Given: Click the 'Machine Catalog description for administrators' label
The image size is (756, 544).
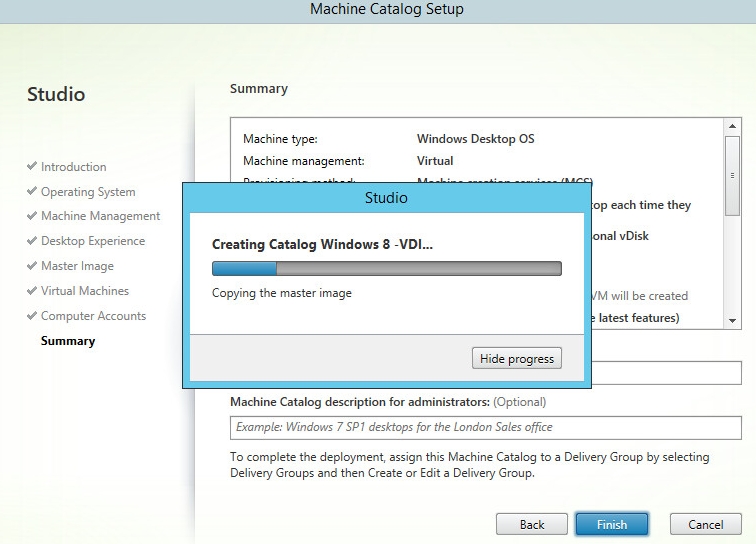Looking at the screenshot, I should click(x=360, y=402).
